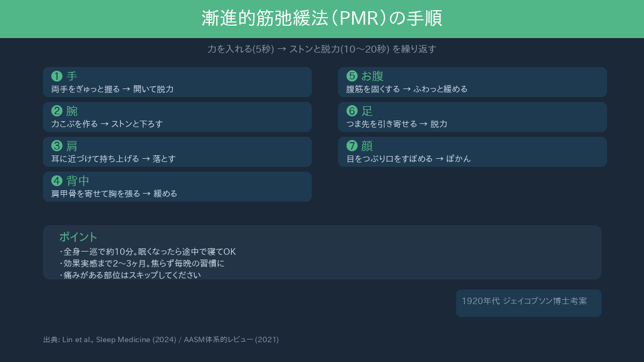The height and width of the screenshot is (362, 644).
Task: Click the green header background strip
Action: click(322, 18)
